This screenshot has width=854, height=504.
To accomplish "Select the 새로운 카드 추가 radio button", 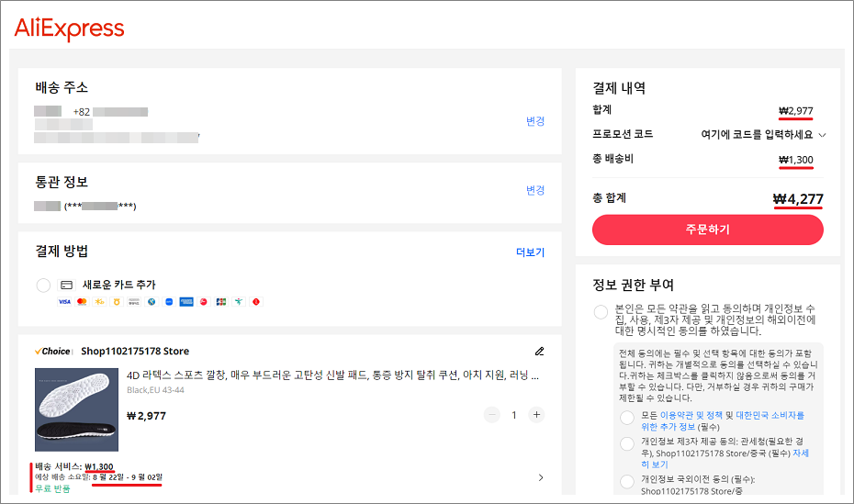I will click(x=43, y=285).
